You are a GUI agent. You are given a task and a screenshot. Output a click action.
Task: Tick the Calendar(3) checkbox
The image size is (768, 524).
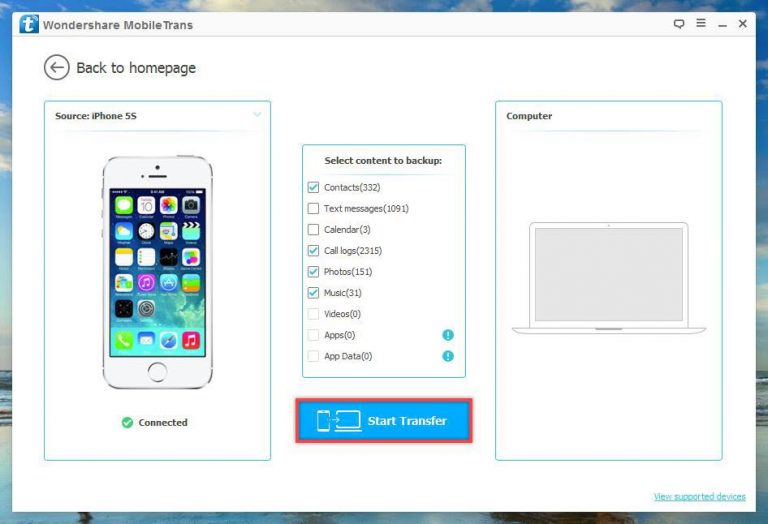(x=314, y=230)
